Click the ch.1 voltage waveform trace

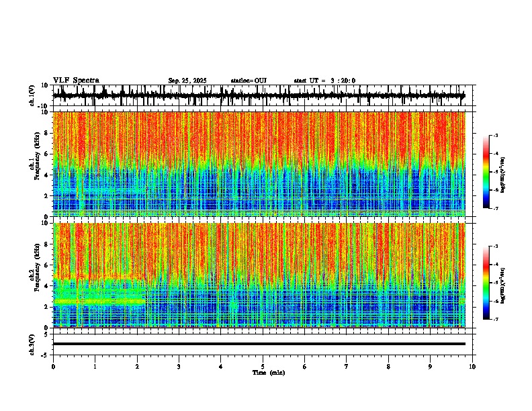tap(259, 95)
